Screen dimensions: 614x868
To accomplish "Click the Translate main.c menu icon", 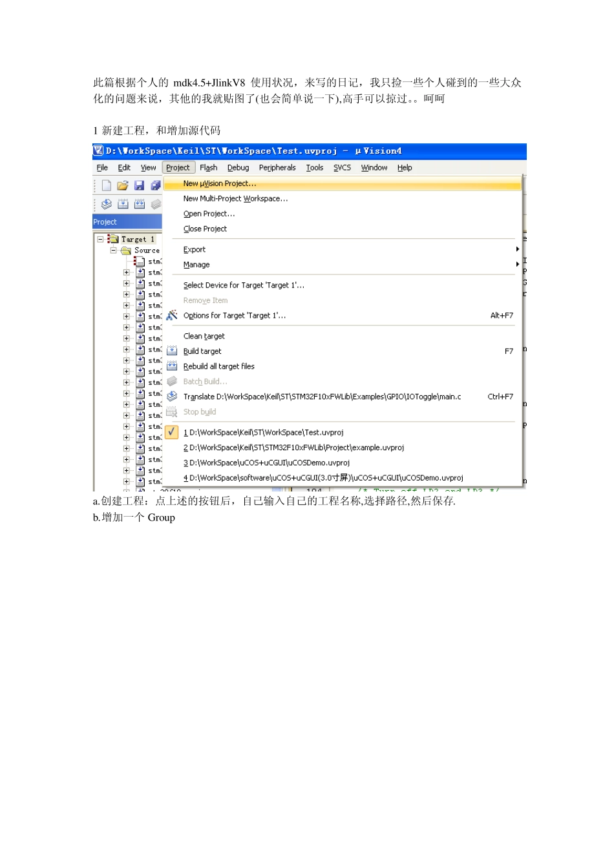I will click(172, 396).
